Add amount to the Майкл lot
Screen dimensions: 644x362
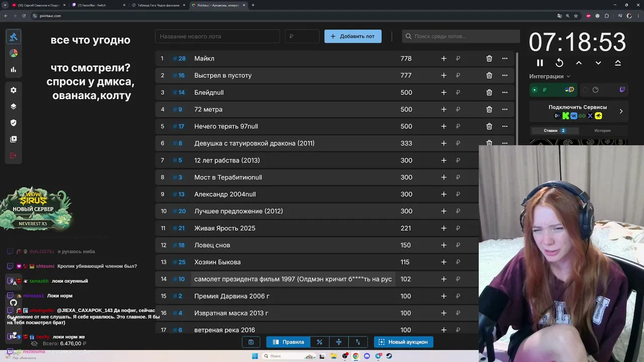point(444,58)
